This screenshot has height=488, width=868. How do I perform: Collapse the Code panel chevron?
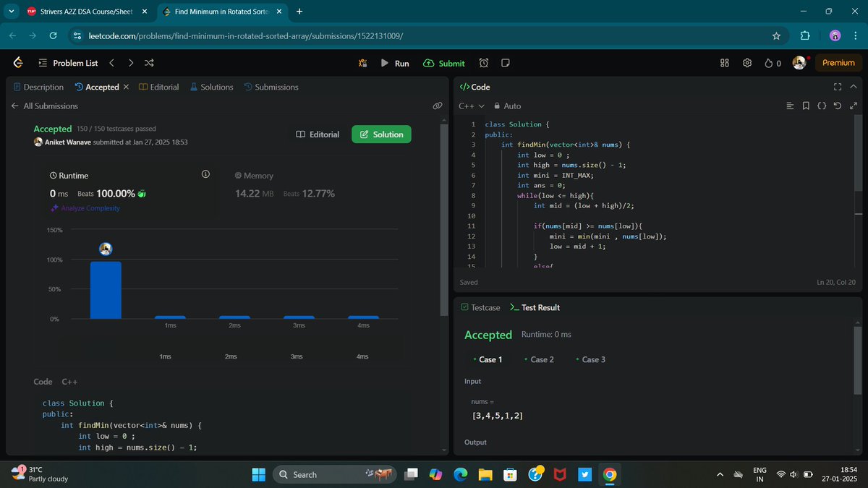(x=854, y=87)
